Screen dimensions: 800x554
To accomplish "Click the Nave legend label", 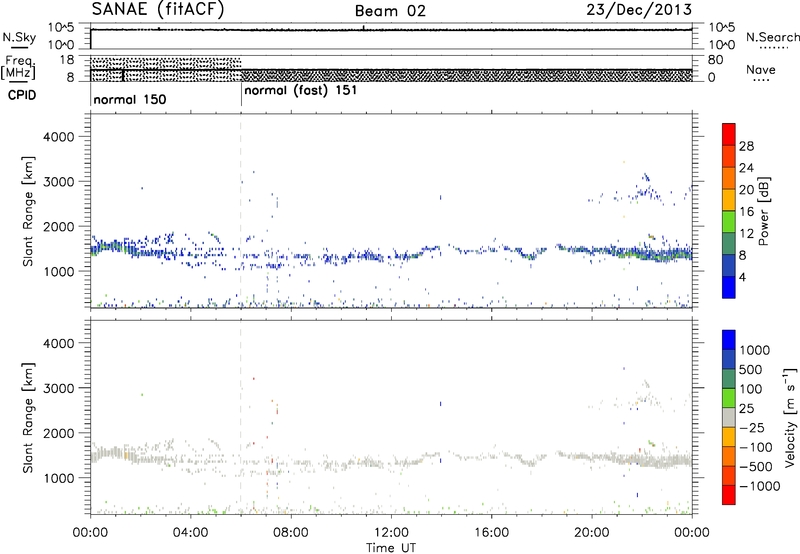I will [x=761, y=69].
